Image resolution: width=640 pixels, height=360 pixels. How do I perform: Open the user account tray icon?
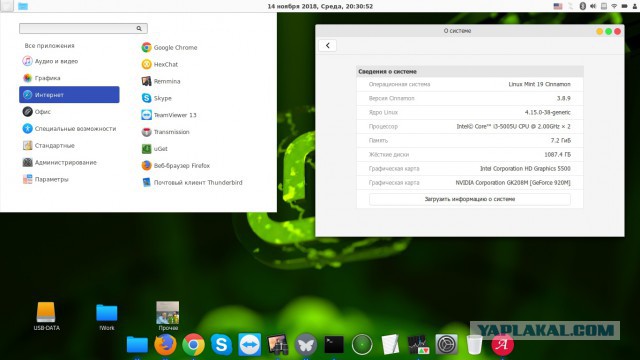click(635, 6)
